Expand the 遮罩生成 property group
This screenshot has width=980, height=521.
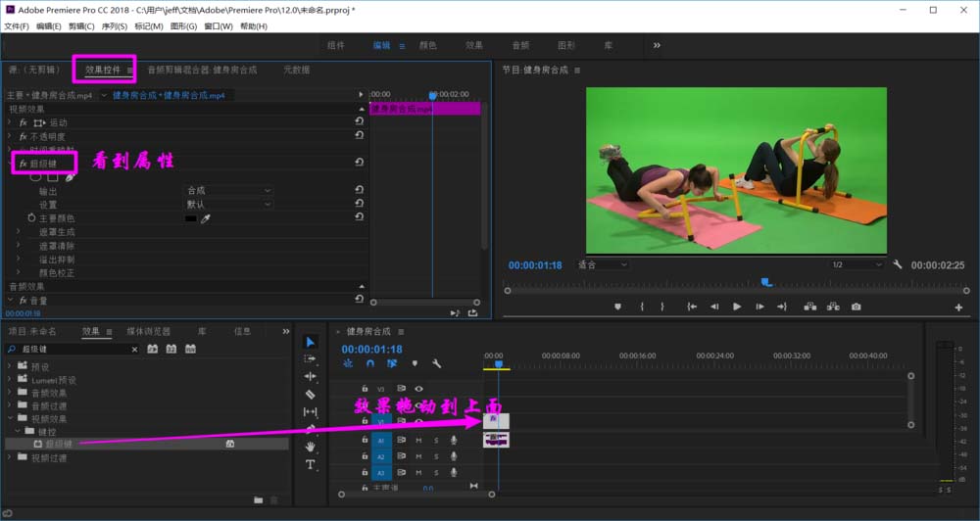pos(18,232)
